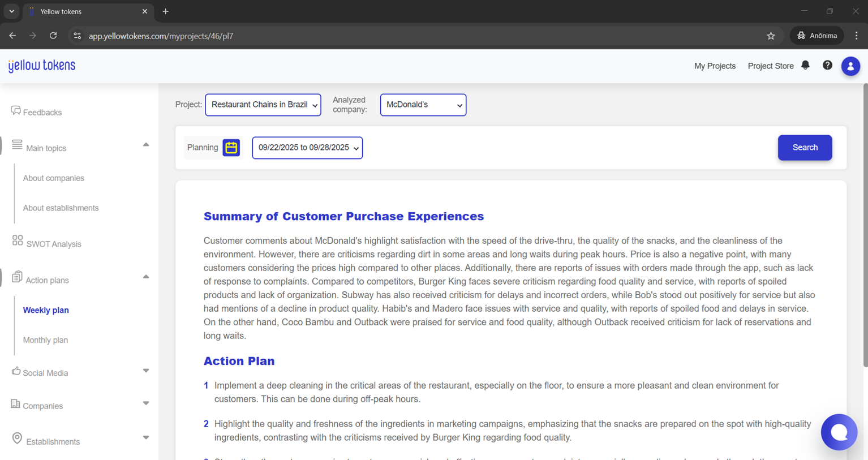Screen dimensions: 868x460
Task: Expand the Establishments section
Action: click(x=146, y=438)
